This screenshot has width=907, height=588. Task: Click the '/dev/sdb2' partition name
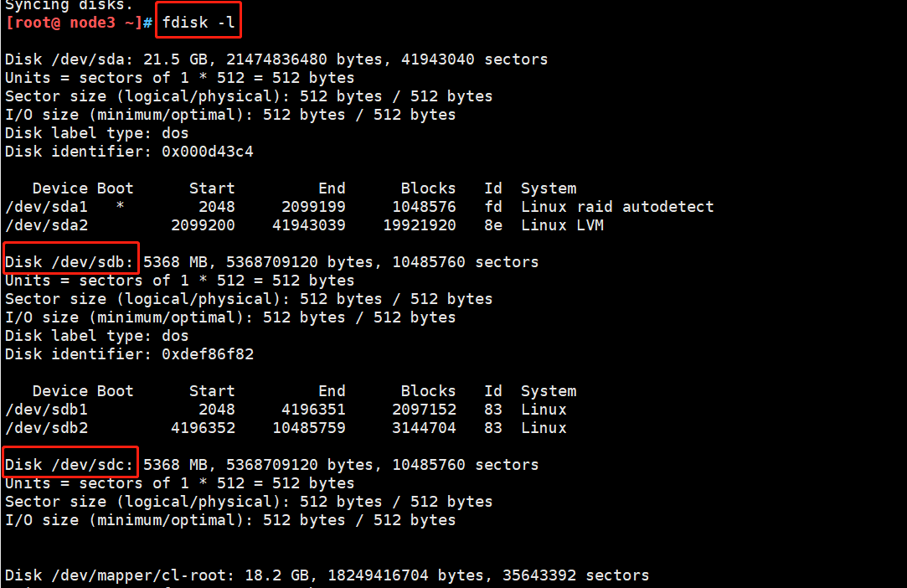pos(46,428)
